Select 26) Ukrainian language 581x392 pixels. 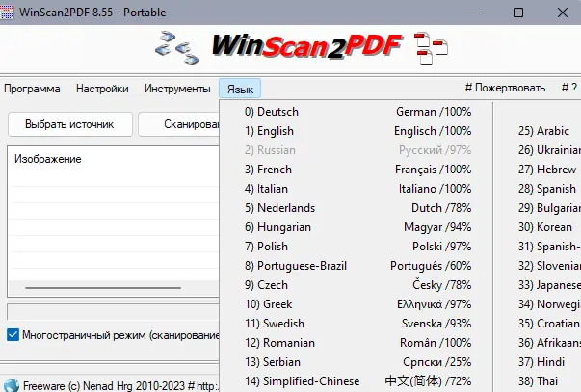pos(538,150)
